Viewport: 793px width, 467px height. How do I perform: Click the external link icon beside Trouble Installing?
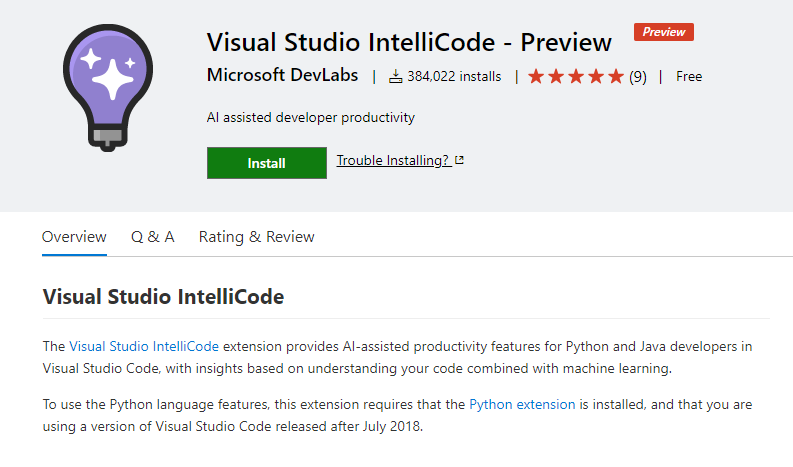(x=459, y=160)
